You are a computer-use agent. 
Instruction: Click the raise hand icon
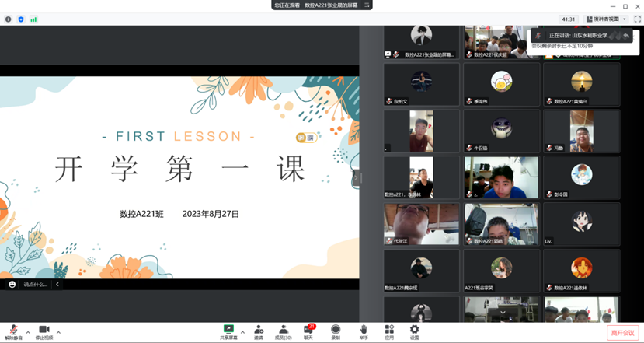[x=363, y=330]
